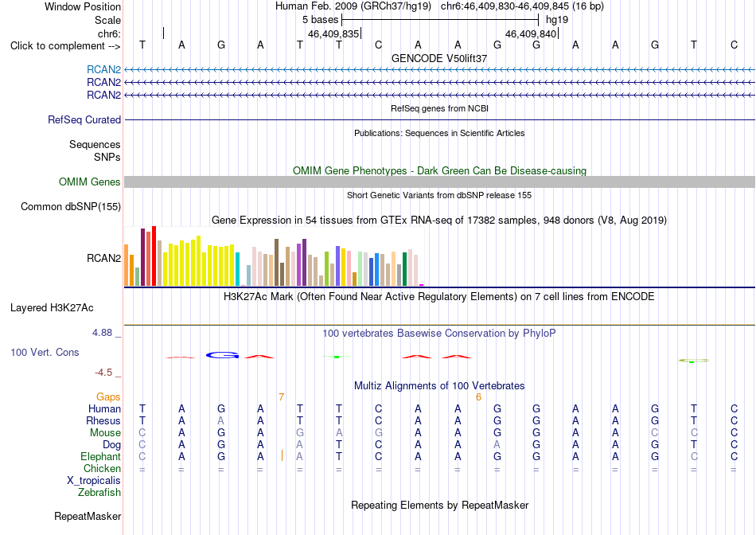Select the X_tropicalis alignment row label
The height and width of the screenshot is (535, 756).
click(94, 481)
